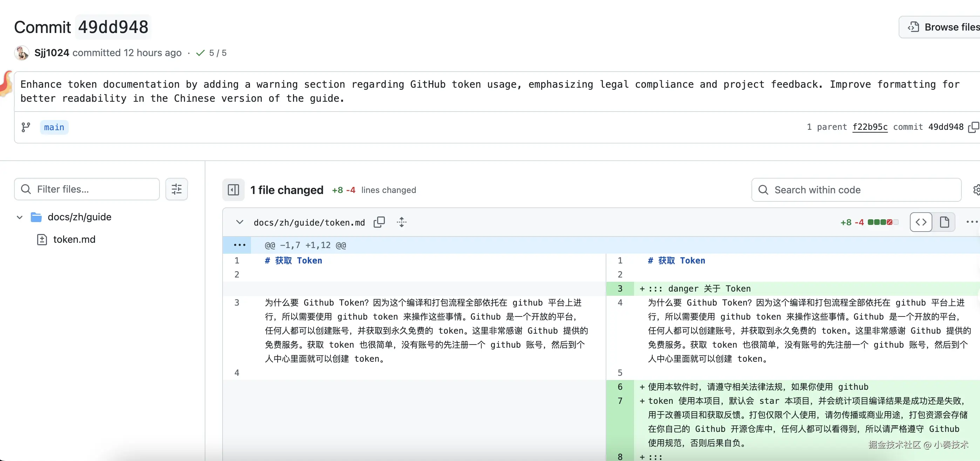Open the main branch label
The width and height of the screenshot is (980, 461).
pos(54,127)
